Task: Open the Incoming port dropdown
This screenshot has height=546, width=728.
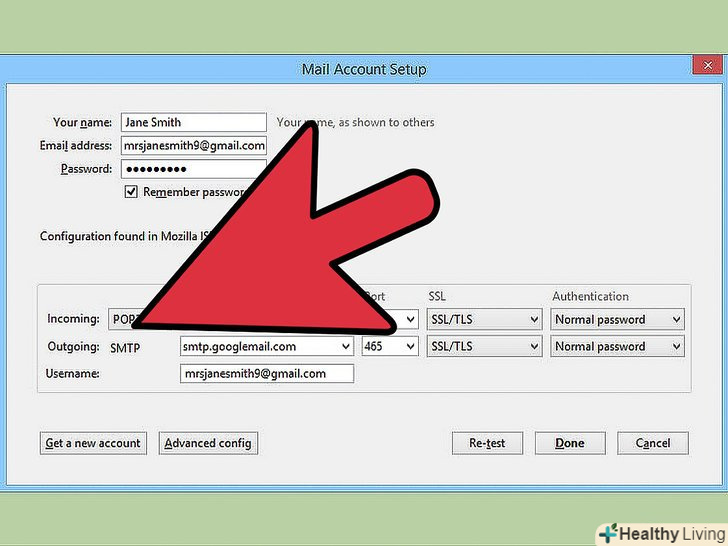Action: pyautogui.click(x=406, y=319)
